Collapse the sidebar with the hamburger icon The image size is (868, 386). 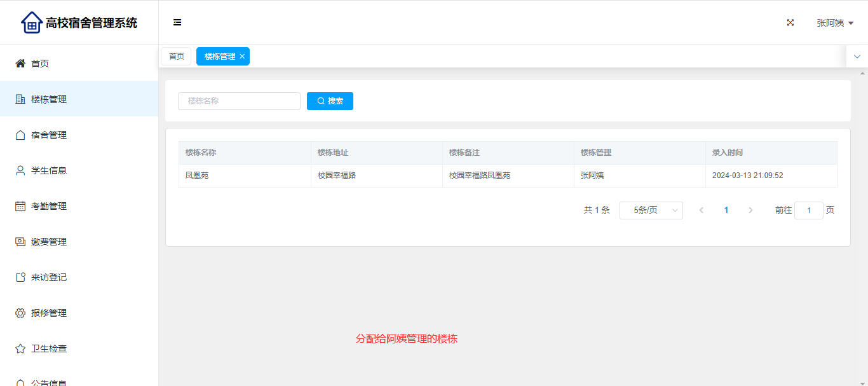(x=177, y=23)
